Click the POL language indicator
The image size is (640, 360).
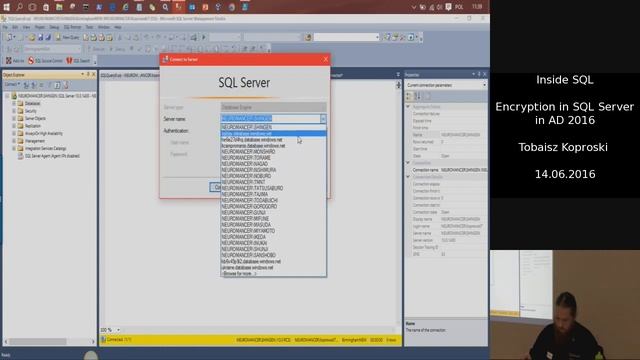(x=459, y=7)
